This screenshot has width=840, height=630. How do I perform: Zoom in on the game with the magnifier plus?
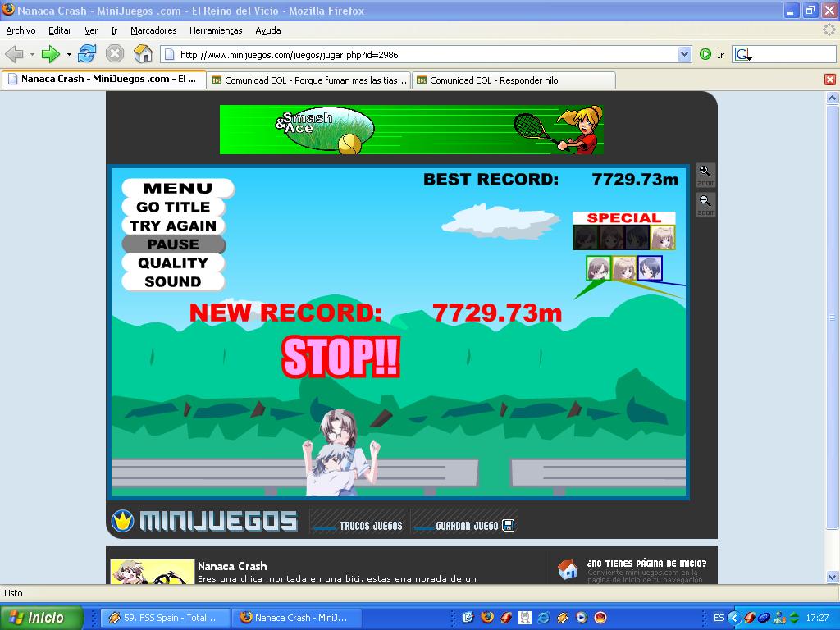coord(705,175)
